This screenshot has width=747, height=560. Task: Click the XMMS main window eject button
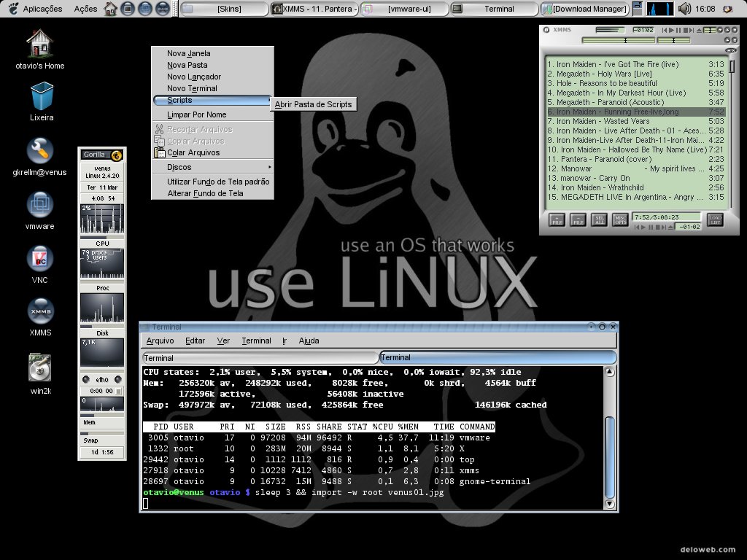click(699, 31)
